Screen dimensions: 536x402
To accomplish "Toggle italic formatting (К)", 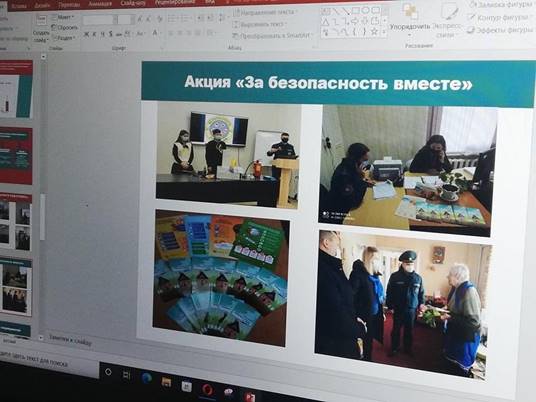I will (x=95, y=34).
